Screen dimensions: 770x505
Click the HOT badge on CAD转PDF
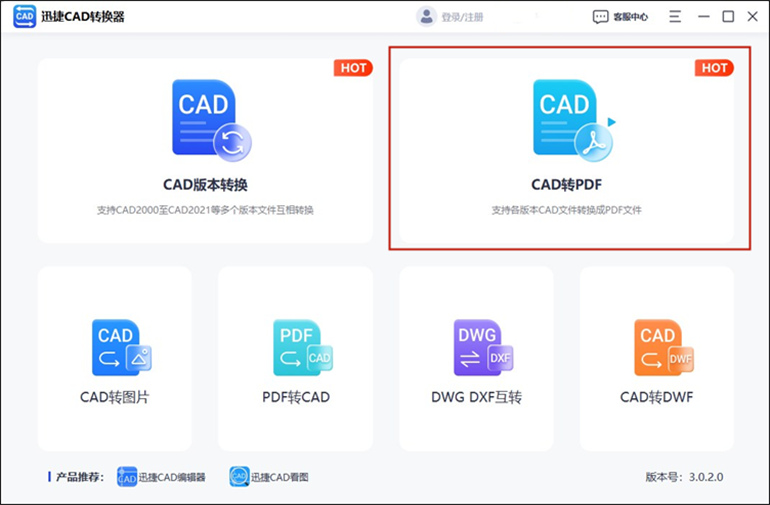[714, 68]
